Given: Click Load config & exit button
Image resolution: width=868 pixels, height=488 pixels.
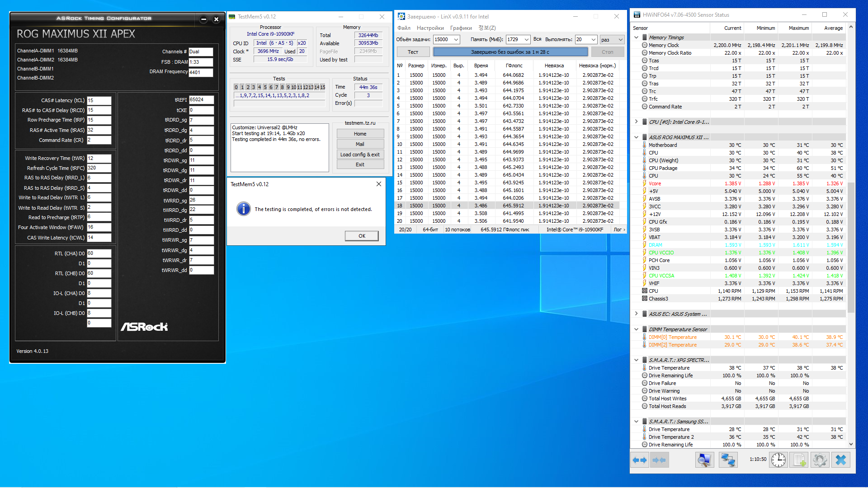Looking at the screenshot, I should [x=360, y=155].
